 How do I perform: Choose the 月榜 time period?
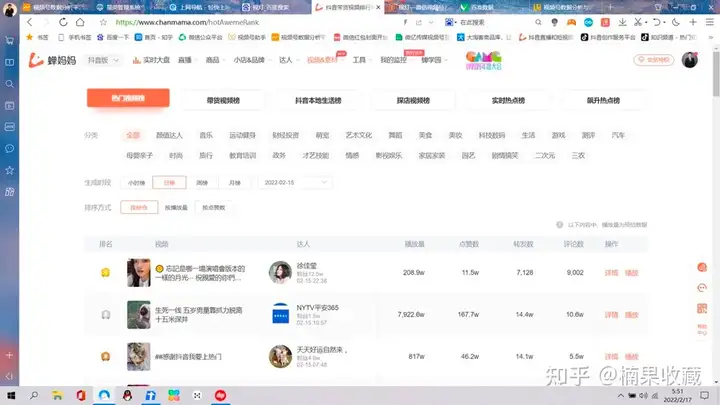click(235, 182)
